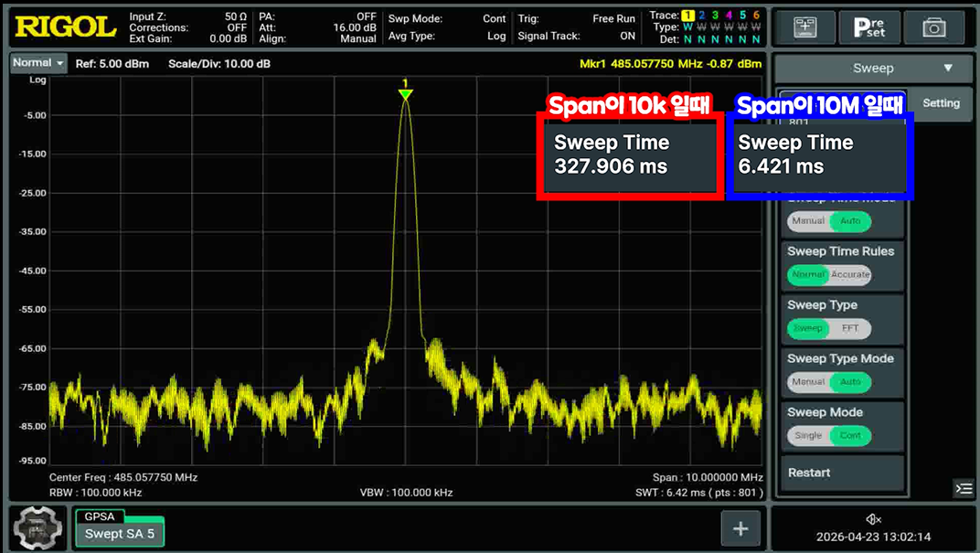
Task: Select FFT as the Sweep Type
Action: [850, 328]
